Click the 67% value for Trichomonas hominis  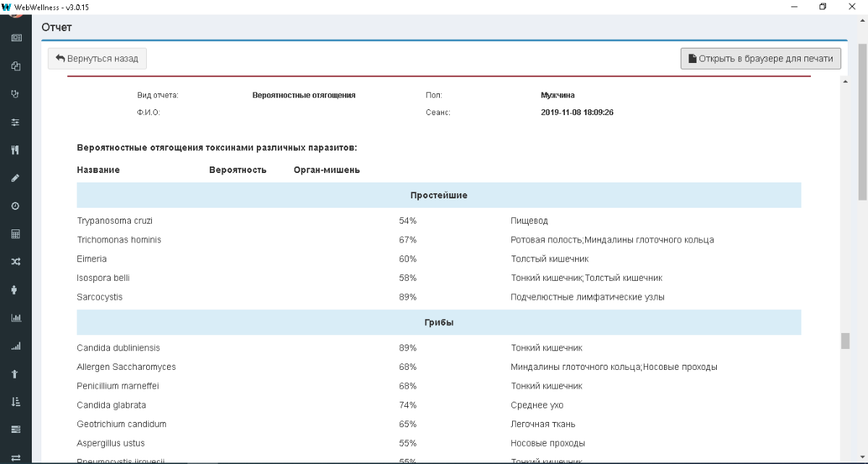[x=408, y=240]
